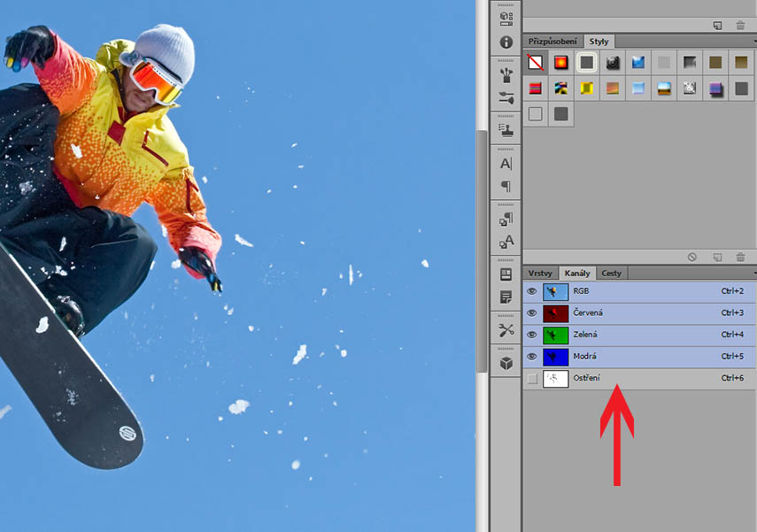Apply the purple style swatch
This screenshot has height=532, width=757.
[715, 89]
